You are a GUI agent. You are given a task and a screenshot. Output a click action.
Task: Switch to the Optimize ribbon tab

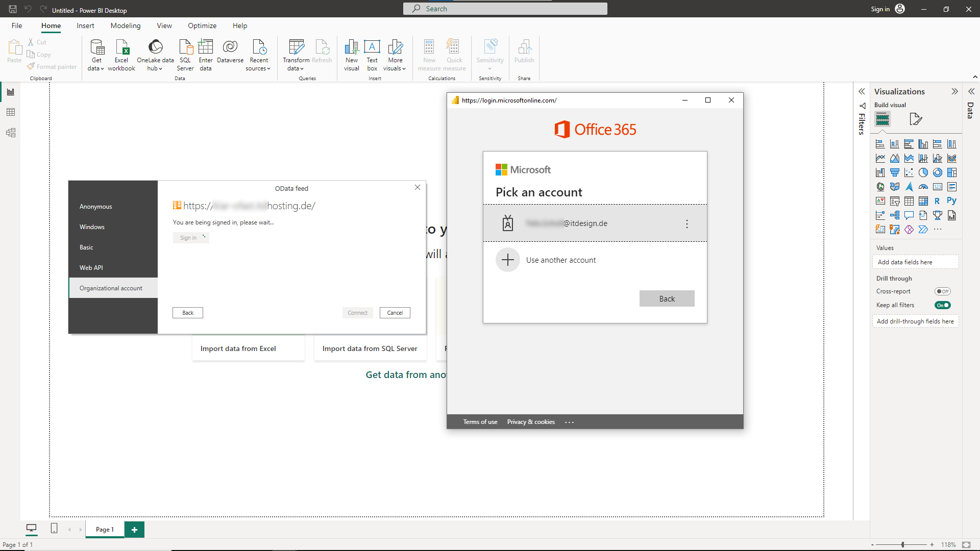point(202,26)
